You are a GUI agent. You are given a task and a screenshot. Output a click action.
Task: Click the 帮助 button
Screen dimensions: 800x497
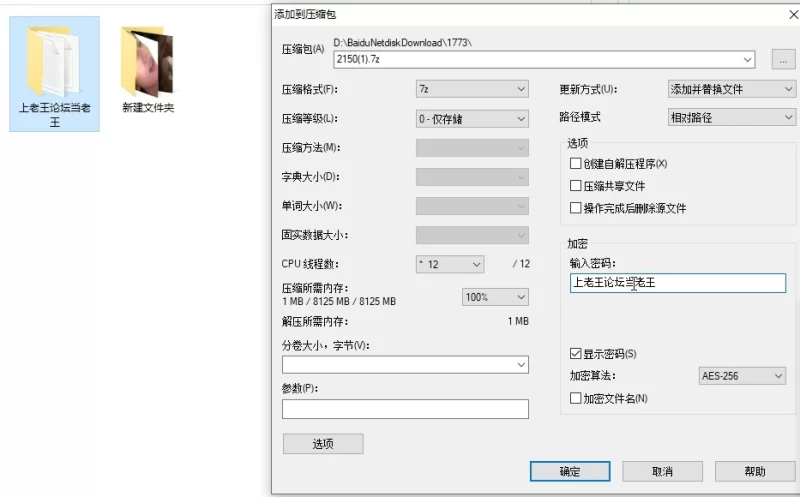click(x=755, y=471)
